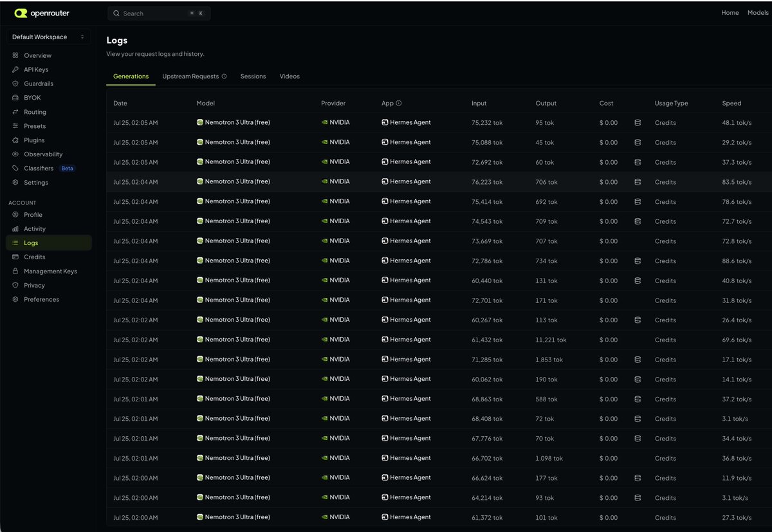Click the database icon in the 64,214 tok row
This screenshot has width=772, height=532.
coord(638,498)
